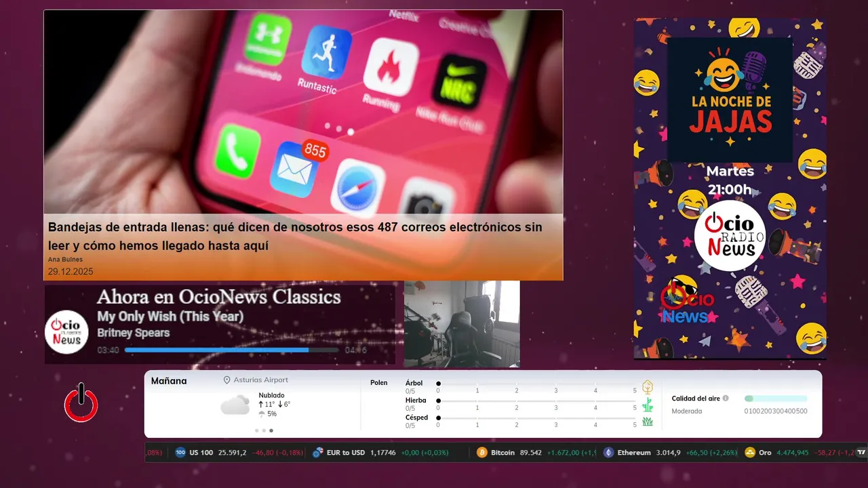Screen dimensions: 868x488
Task: Click elapsed time 03:40
Action: (108, 350)
